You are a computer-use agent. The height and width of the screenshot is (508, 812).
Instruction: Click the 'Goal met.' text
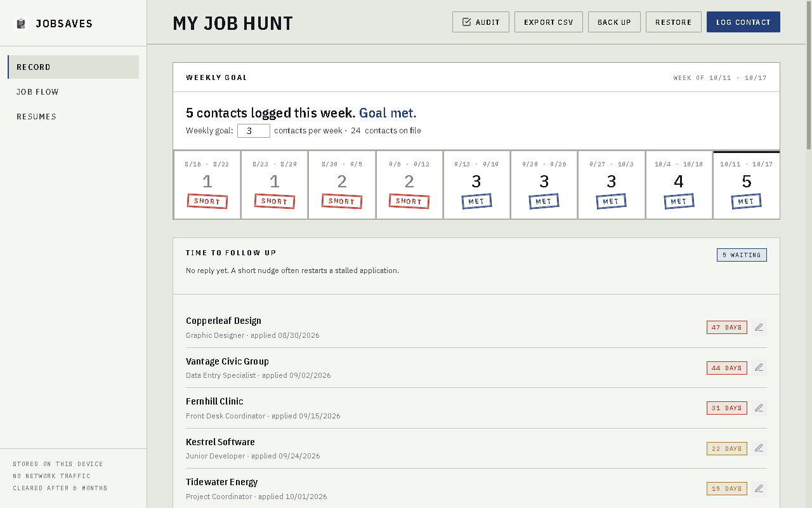point(388,113)
